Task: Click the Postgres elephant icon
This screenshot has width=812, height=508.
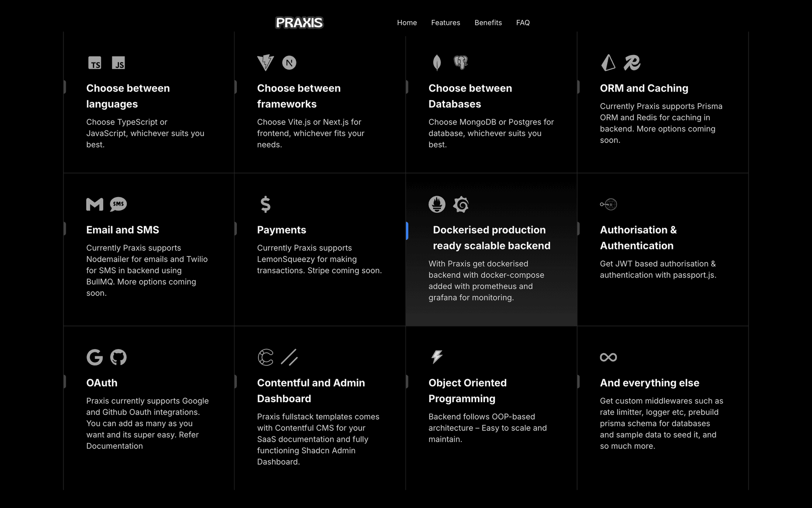Action: [x=461, y=63]
